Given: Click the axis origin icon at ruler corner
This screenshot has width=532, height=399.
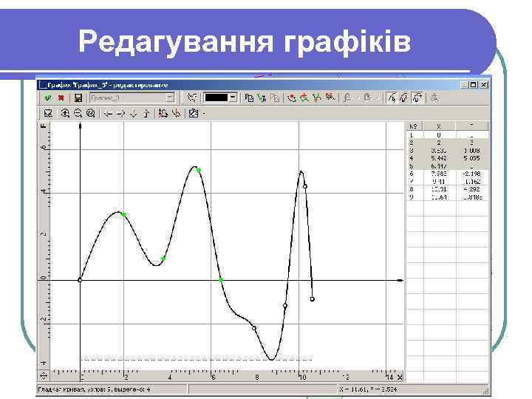Looking at the screenshot, I should [44, 376].
